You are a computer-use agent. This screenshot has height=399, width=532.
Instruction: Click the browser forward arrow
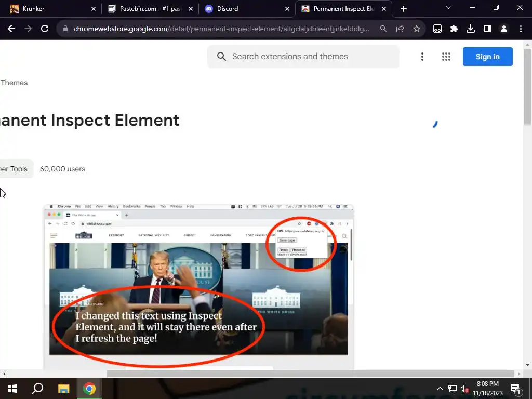(28, 29)
